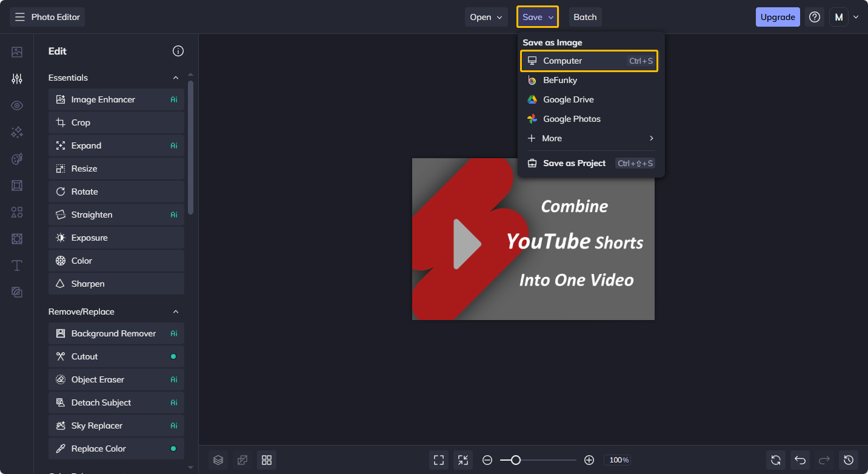Save image to BeFunky

coord(591,80)
